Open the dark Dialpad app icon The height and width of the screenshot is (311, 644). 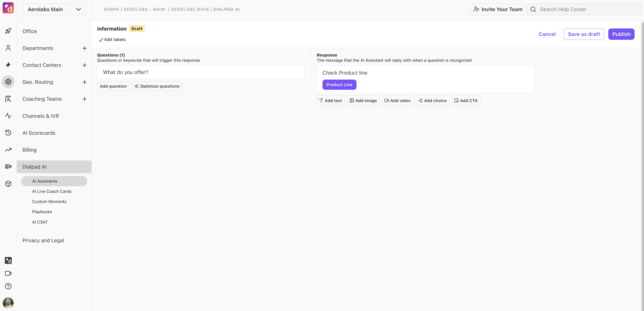coord(8,260)
